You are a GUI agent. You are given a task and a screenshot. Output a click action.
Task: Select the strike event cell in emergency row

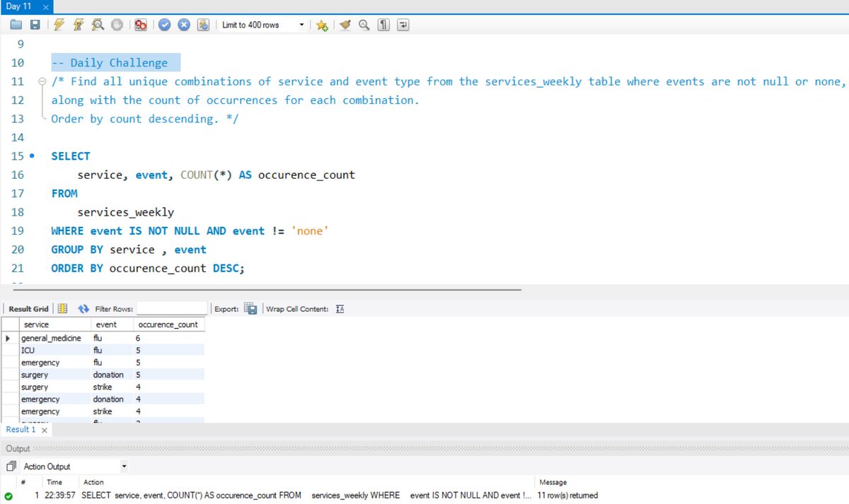coord(112,411)
